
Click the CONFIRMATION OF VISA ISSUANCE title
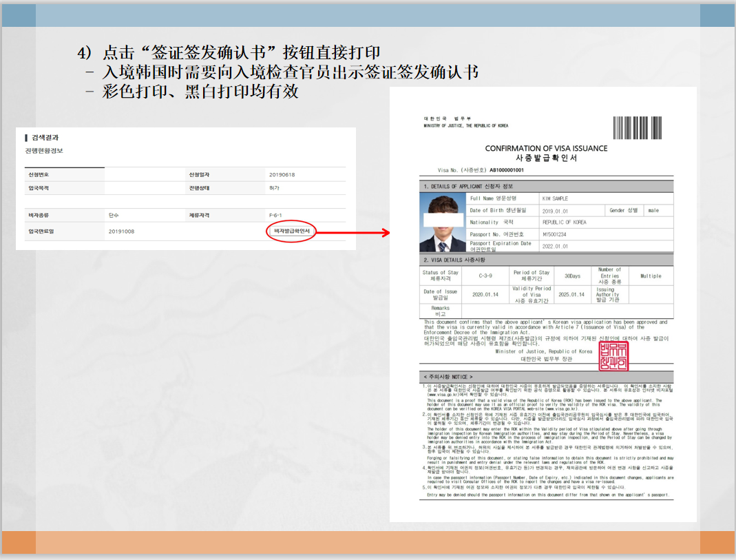(546, 148)
